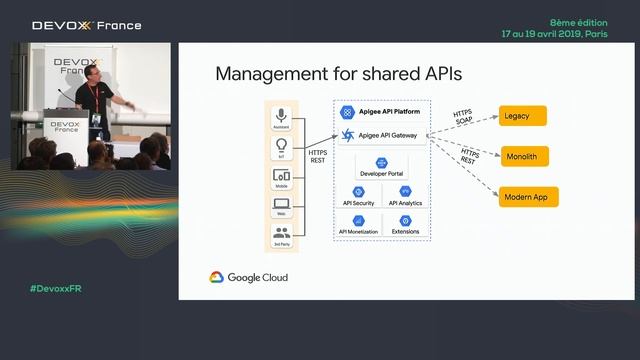This screenshot has height=360, width=640.
Task: Click the Apigee API Gateway icon
Action: pos(348,135)
